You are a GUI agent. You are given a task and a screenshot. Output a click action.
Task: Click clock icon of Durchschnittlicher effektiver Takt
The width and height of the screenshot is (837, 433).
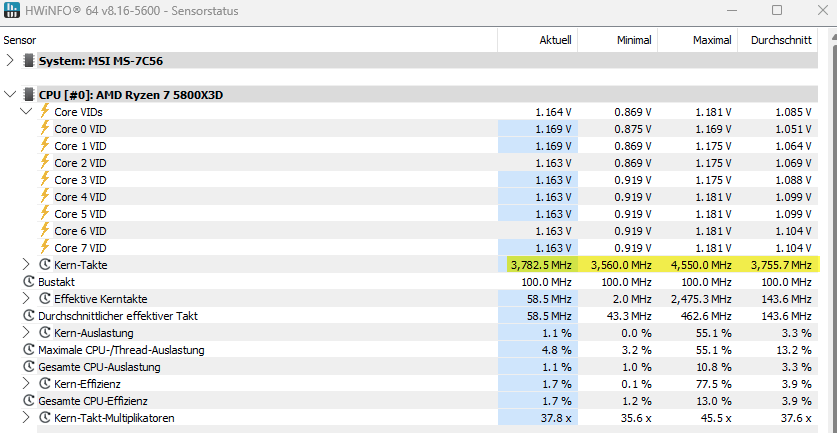pos(29,316)
